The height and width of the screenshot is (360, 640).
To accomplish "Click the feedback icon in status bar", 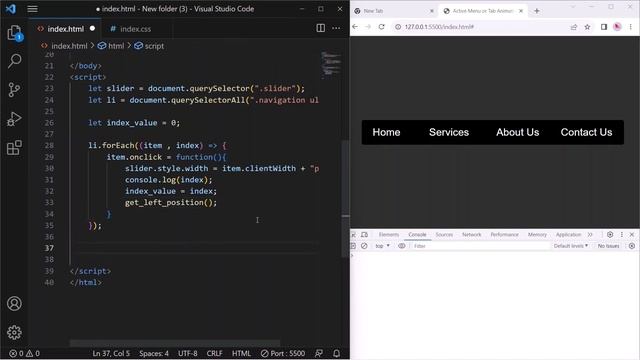I will coord(319,353).
